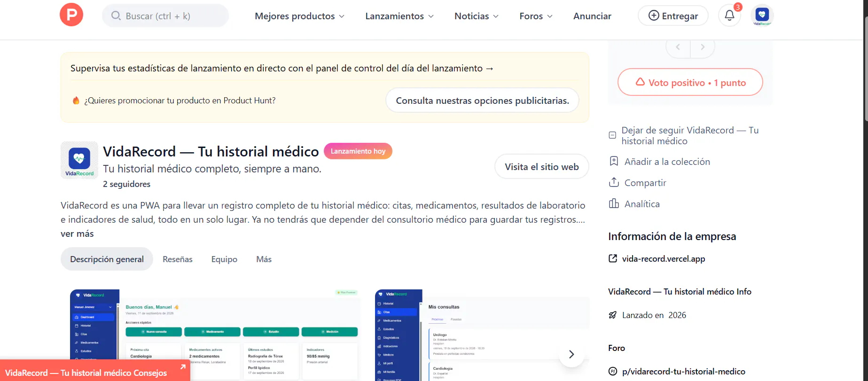The image size is (868, 381).
Task: Focus the Buscar search field
Action: pos(165,16)
